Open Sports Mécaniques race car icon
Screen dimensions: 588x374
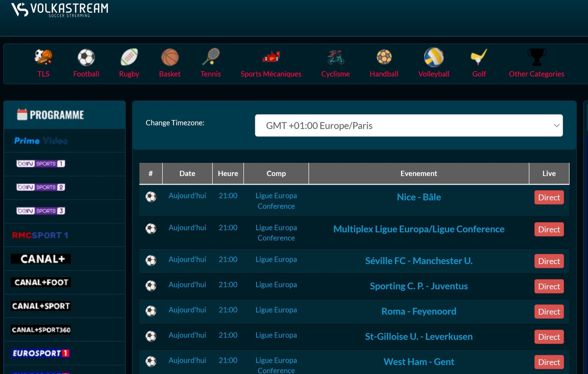pyautogui.click(x=271, y=57)
